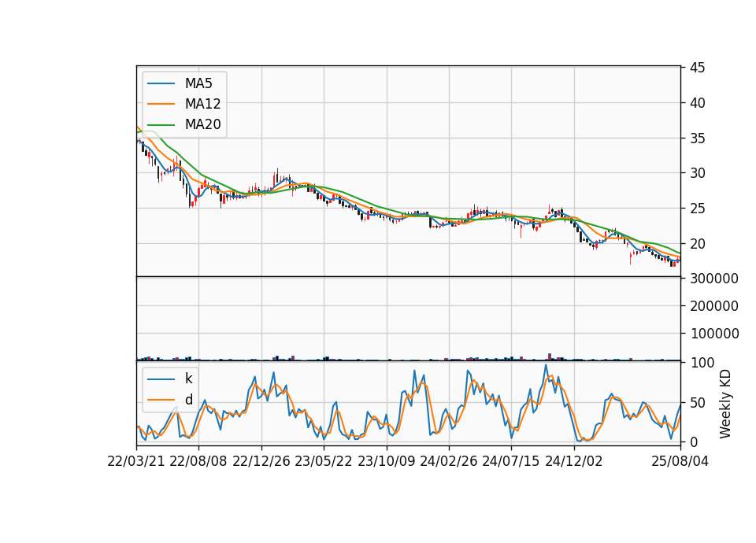Click the 100000 volume axis label
Image resolution: width=756 pixels, height=543 pixels.
point(714,334)
